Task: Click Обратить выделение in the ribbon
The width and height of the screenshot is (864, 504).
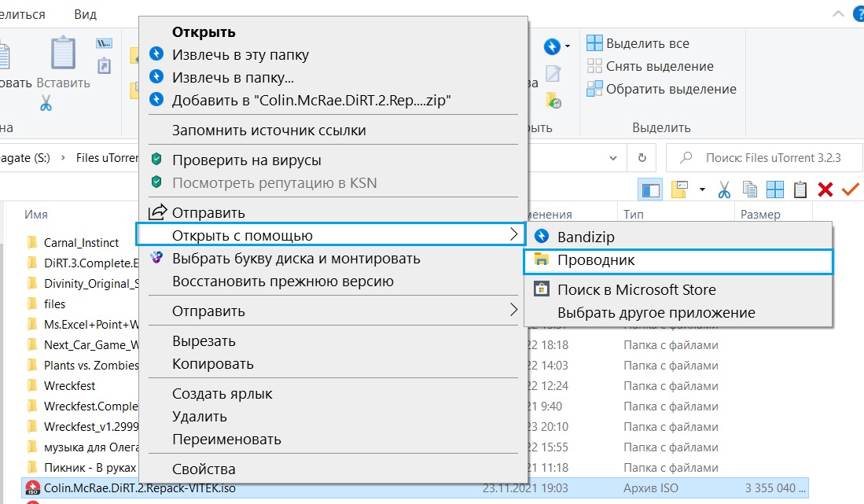Action: 661,89
